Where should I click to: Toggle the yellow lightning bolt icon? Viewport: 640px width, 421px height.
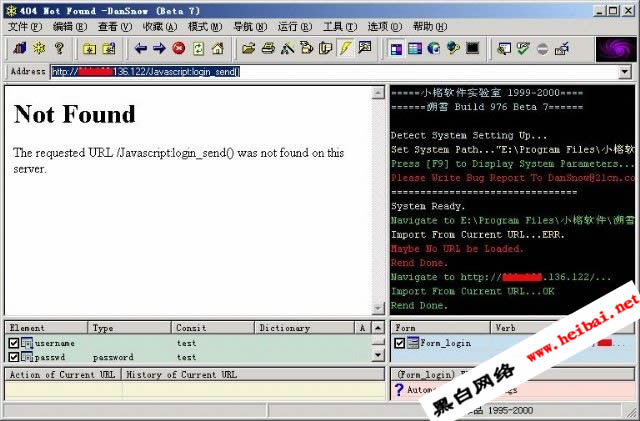pos(345,48)
